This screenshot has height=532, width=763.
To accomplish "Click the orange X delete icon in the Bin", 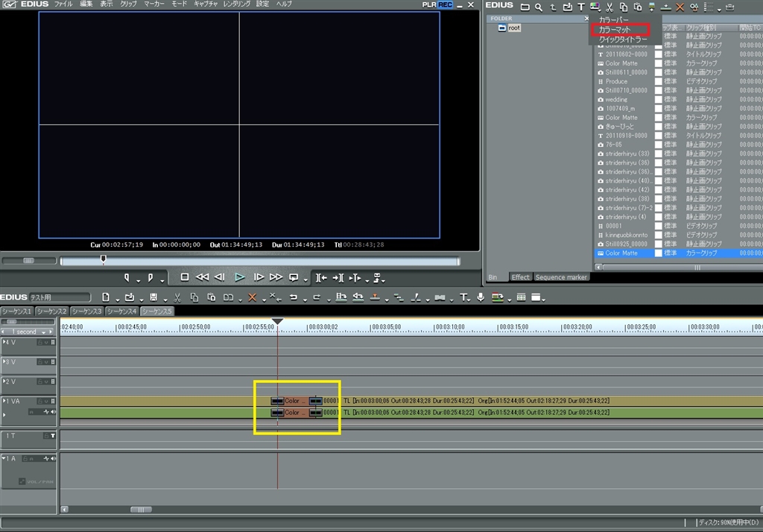I will pyautogui.click(x=679, y=7).
